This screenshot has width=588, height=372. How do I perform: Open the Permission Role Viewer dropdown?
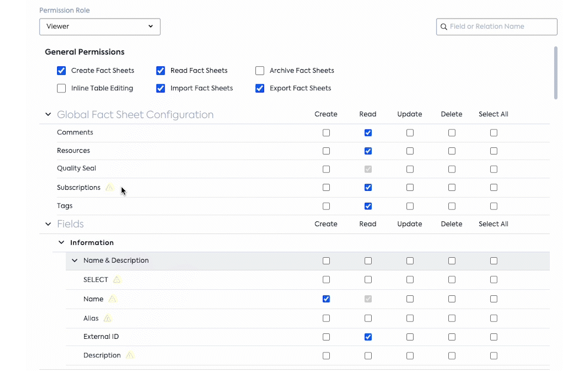point(100,27)
